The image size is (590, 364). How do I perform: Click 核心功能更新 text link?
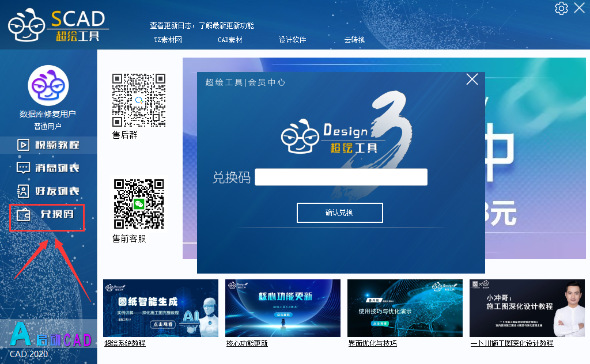247,343
